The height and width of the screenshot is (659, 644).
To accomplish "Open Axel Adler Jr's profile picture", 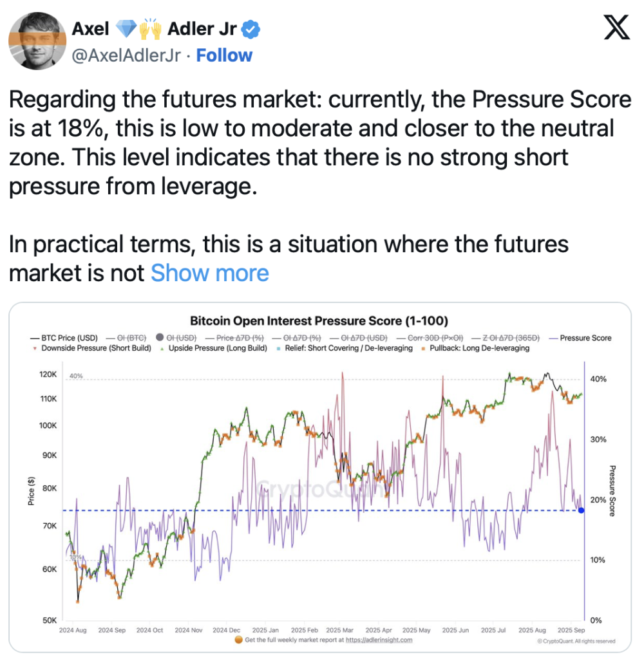I will click(37, 41).
